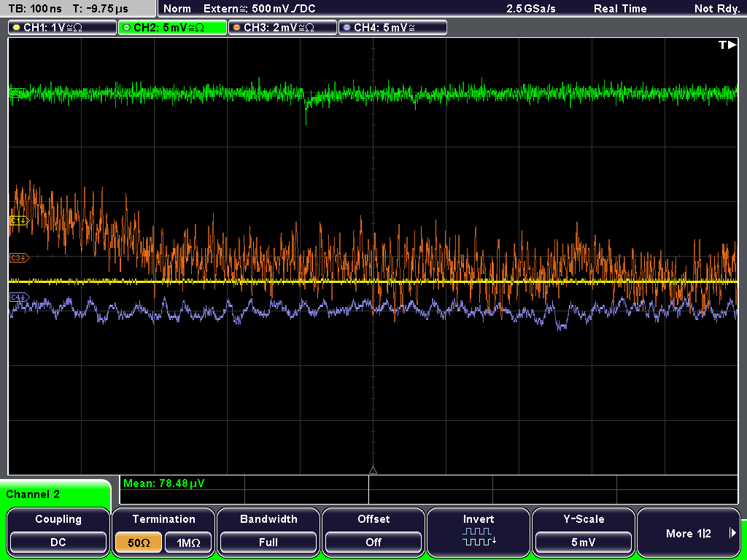Adjust the Y-Scale 5mV field
747x560 pixels.
coord(584,542)
